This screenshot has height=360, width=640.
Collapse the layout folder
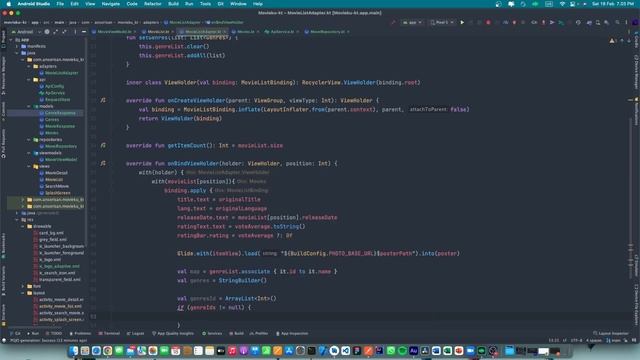(x=23, y=293)
